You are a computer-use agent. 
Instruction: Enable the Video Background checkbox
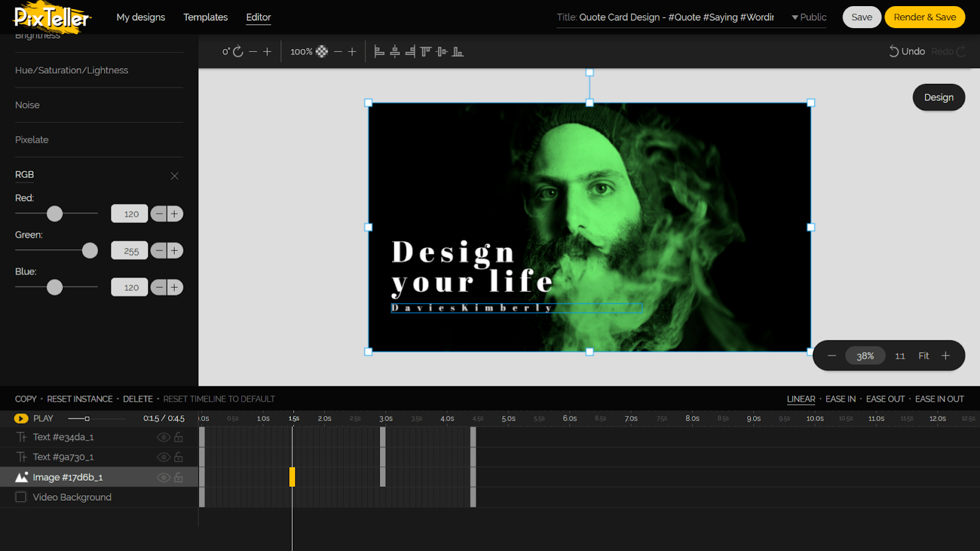pyautogui.click(x=21, y=497)
